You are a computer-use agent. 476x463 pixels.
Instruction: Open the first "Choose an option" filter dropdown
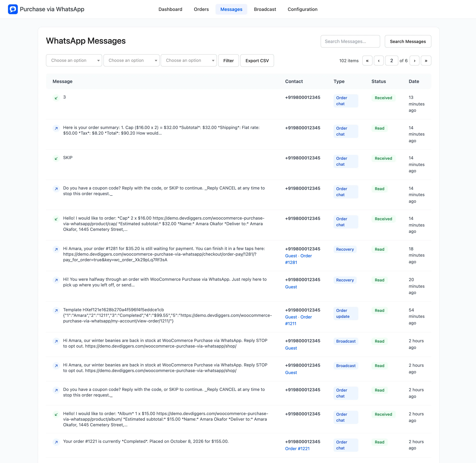[x=74, y=60]
